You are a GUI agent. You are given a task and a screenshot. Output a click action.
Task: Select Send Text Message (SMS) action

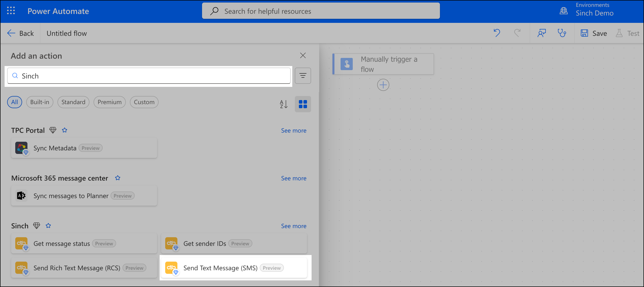pyautogui.click(x=234, y=268)
